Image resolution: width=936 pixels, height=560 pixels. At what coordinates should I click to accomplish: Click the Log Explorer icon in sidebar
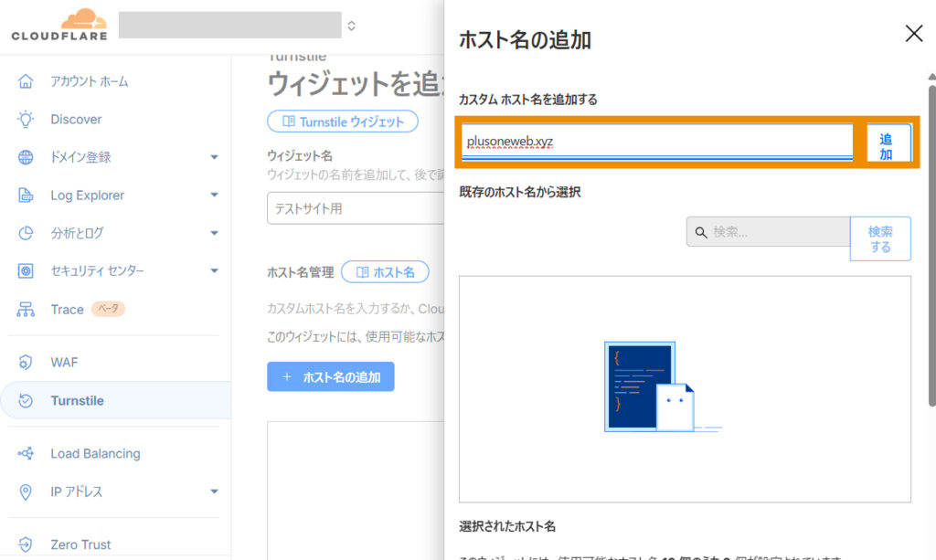pyautogui.click(x=26, y=195)
